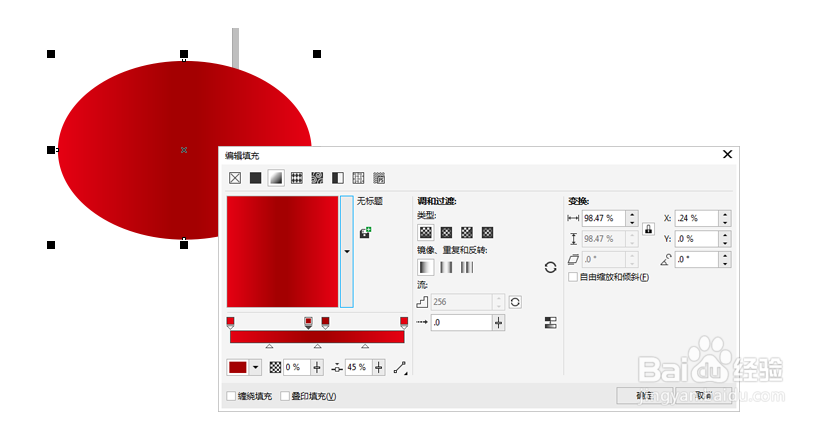This screenshot has width=832, height=425.
Task: Increase the Y offset .0 % value
Action: 725,235
